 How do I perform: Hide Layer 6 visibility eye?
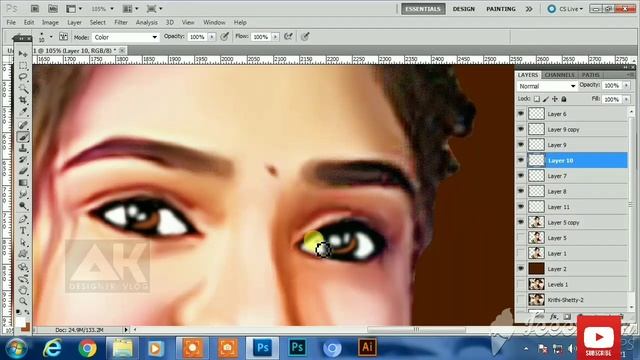pyautogui.click(x=521, y=114)
